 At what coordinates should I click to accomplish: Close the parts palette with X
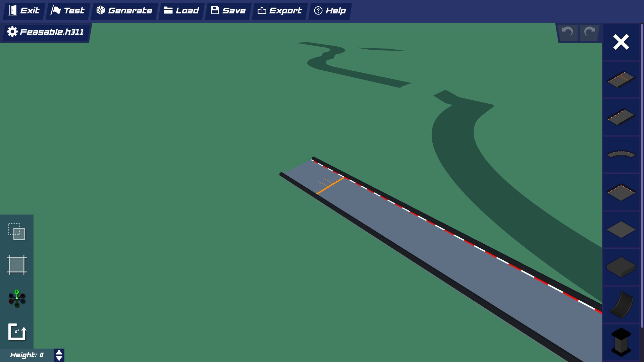coord(621,42)
